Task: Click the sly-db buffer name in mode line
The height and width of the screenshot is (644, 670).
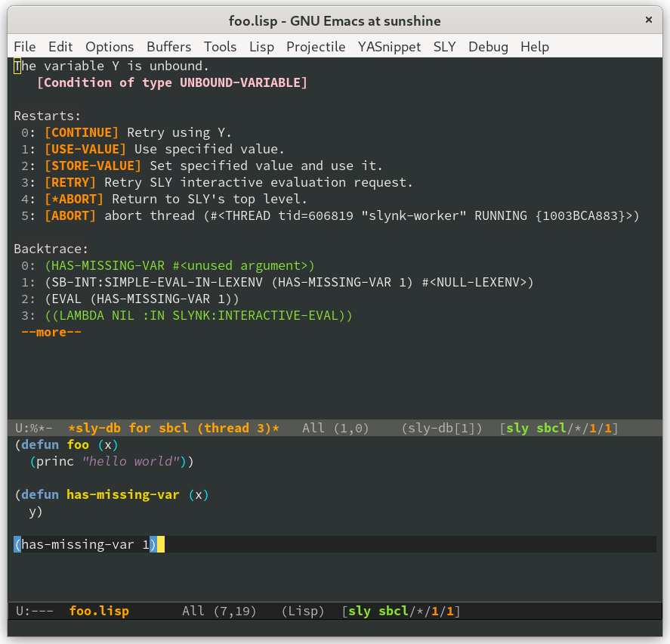Action: (174, 429)
